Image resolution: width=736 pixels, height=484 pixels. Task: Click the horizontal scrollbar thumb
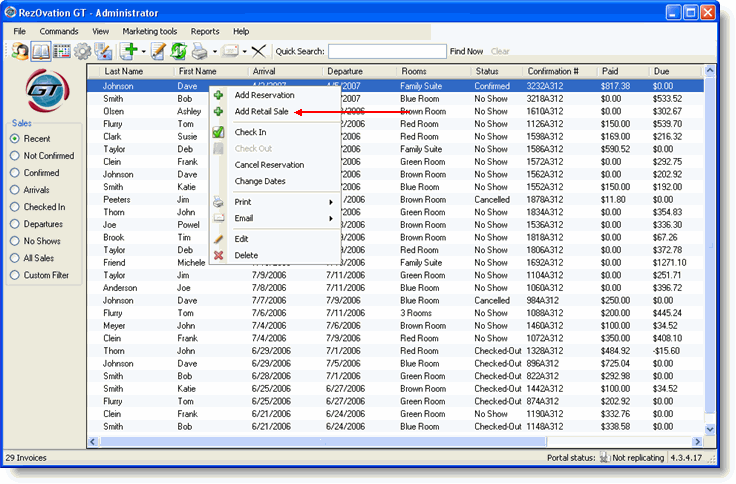tap(322, 442)
